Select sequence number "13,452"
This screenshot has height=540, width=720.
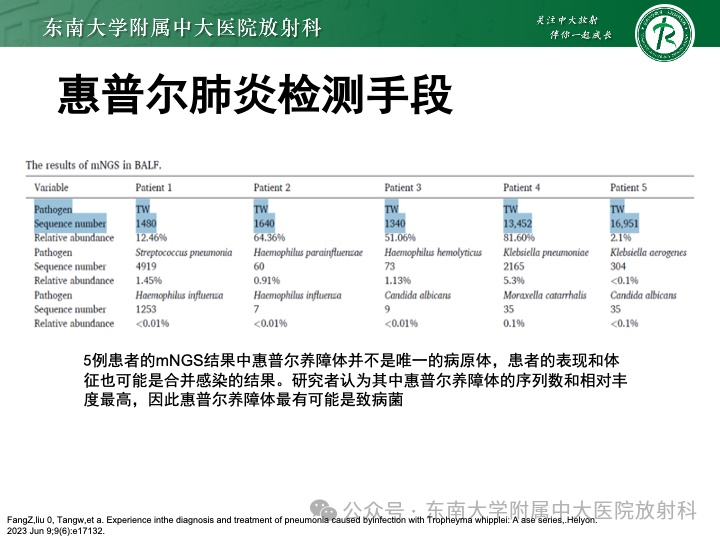click(x=518, y=224)
